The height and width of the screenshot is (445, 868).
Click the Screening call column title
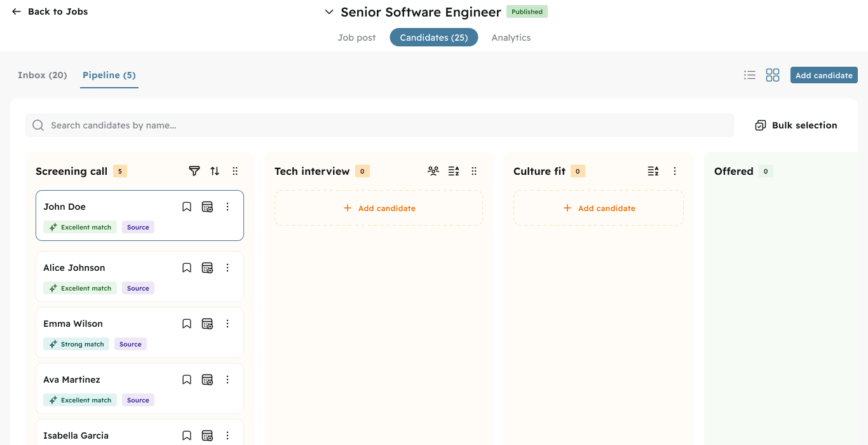tap(71, 171)
